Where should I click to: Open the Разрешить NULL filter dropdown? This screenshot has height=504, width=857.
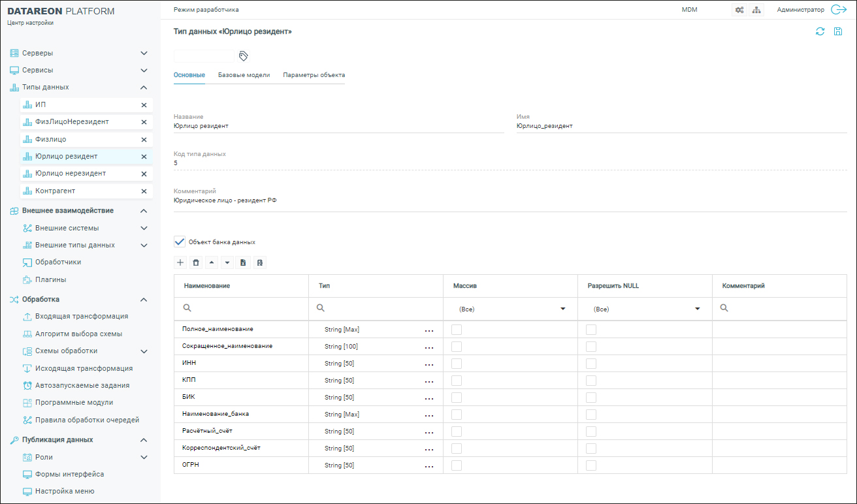tap(697, 309)
